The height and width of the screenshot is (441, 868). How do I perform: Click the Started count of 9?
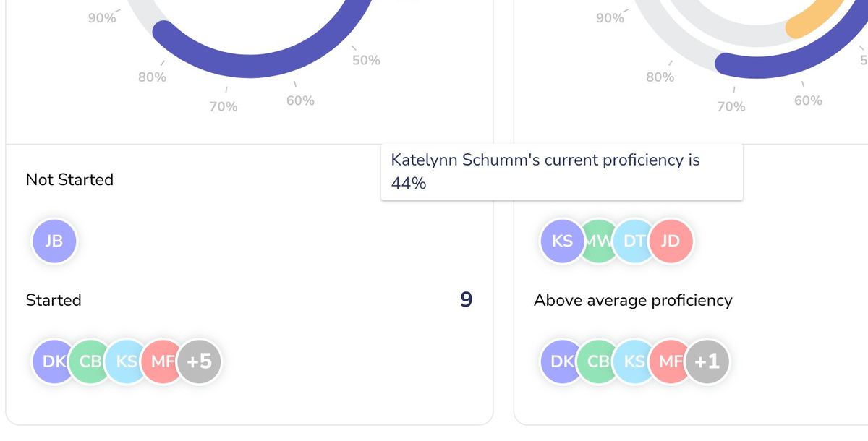467,299
